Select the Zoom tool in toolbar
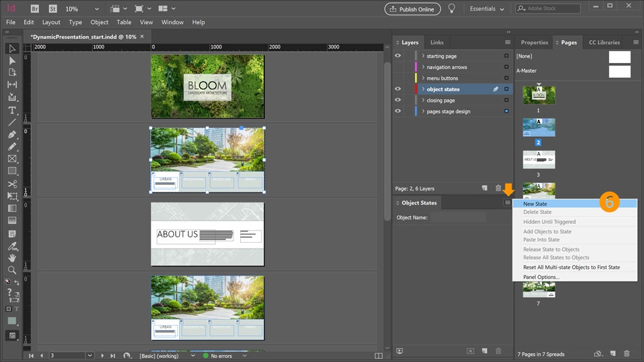Image resolution: width=644 pixels, height=362 pixels. [12, 270]
